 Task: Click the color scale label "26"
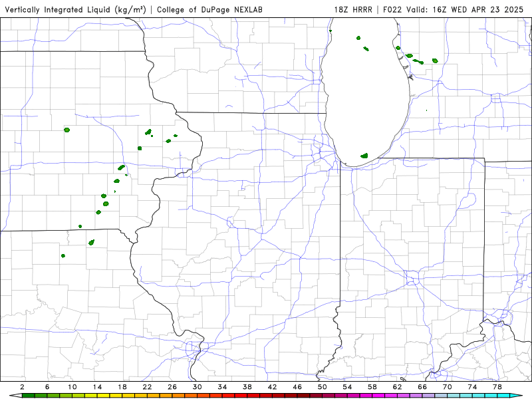coord(172,387)
